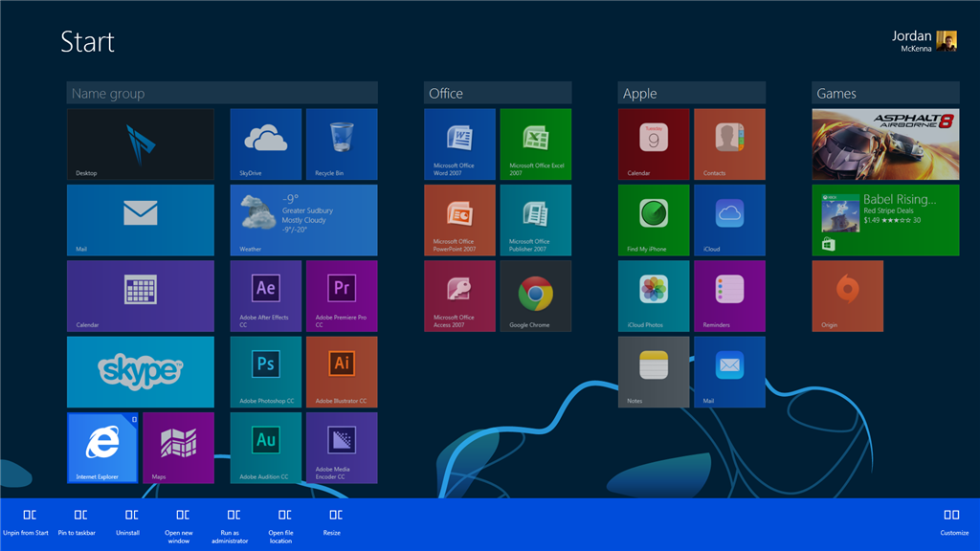Open Microsoft Office Word 2007 tile

[x=460, y=144]
